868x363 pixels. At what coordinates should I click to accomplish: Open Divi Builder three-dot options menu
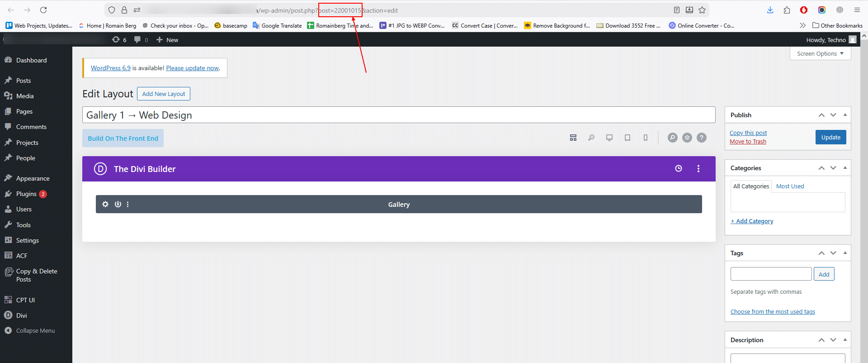click(698, 169)
